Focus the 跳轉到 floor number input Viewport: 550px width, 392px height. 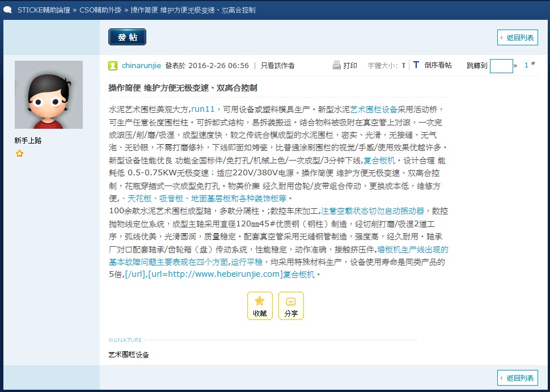click(x=501, y=66)
